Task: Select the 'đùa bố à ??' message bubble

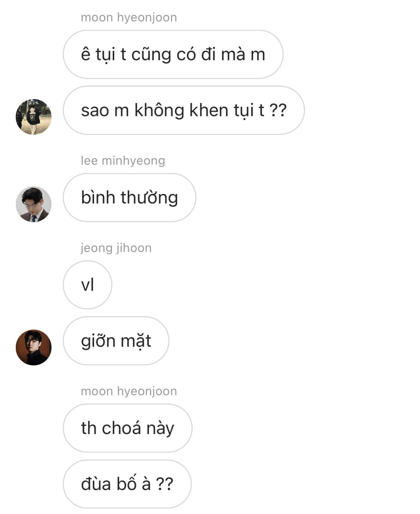Action: 127,484
